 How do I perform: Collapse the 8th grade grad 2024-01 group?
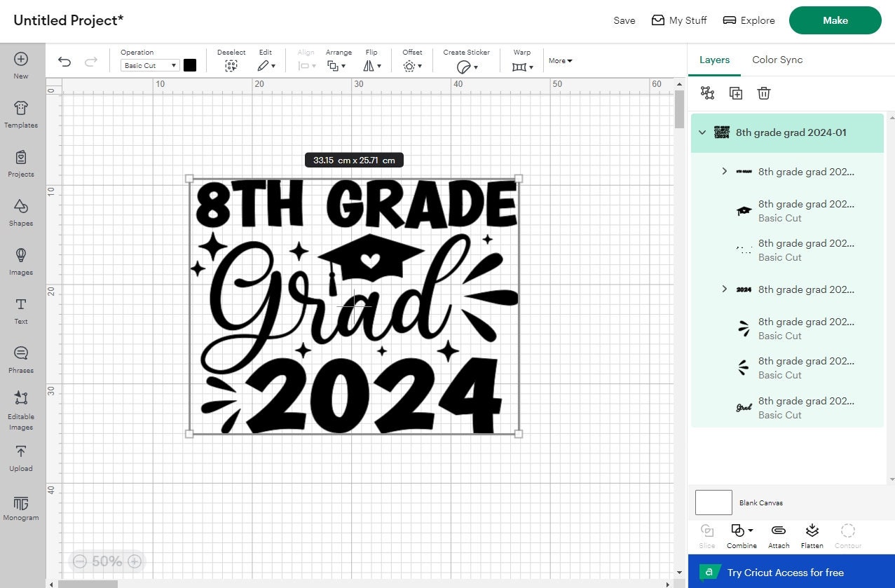(x=702, y=132)
